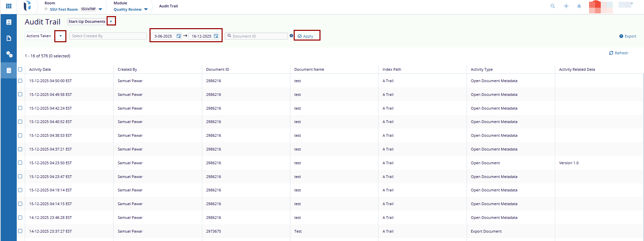
Task: Click the search magnifier in top bar
Action: click(553, 6)
